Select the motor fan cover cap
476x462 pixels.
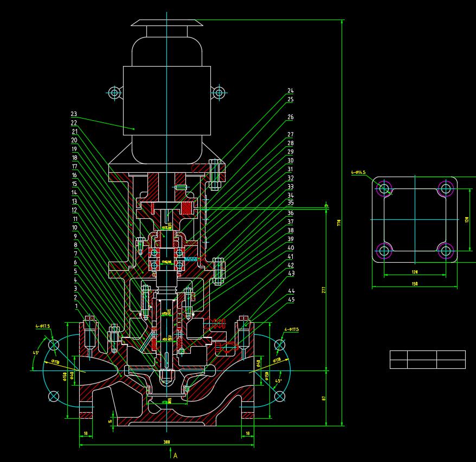coord(166,23)
